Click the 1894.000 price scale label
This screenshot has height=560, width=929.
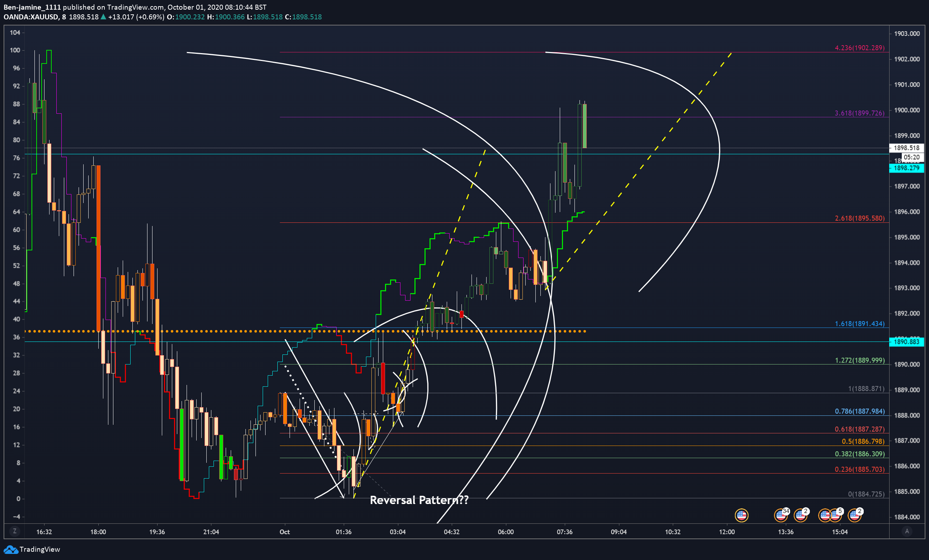pyautogui.click(x=907, y=263)
